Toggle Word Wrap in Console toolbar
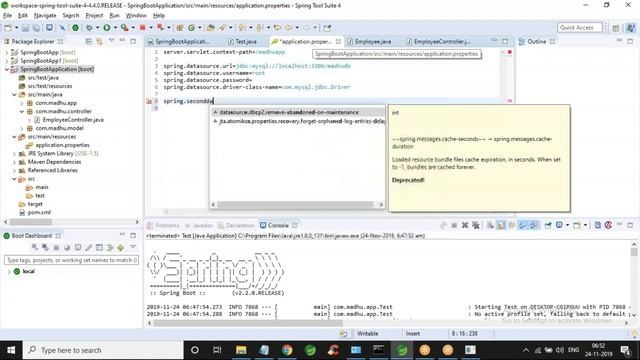 click(x=512, y=225)
